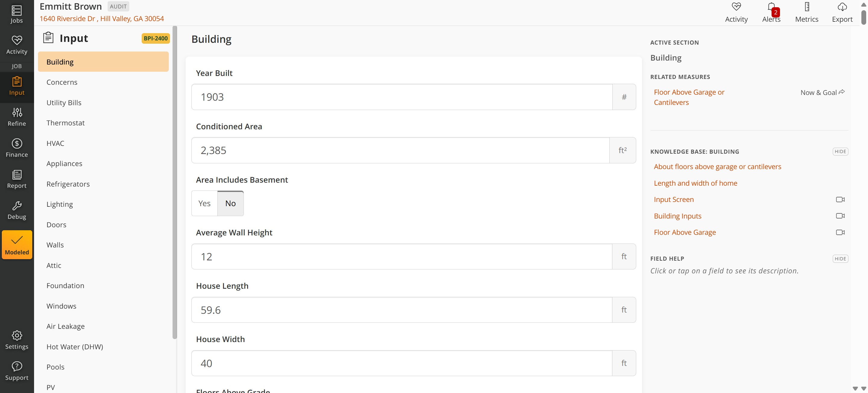The image size is (868, 393).
Task: Open Length and width of home article
Action: [696, 183]
